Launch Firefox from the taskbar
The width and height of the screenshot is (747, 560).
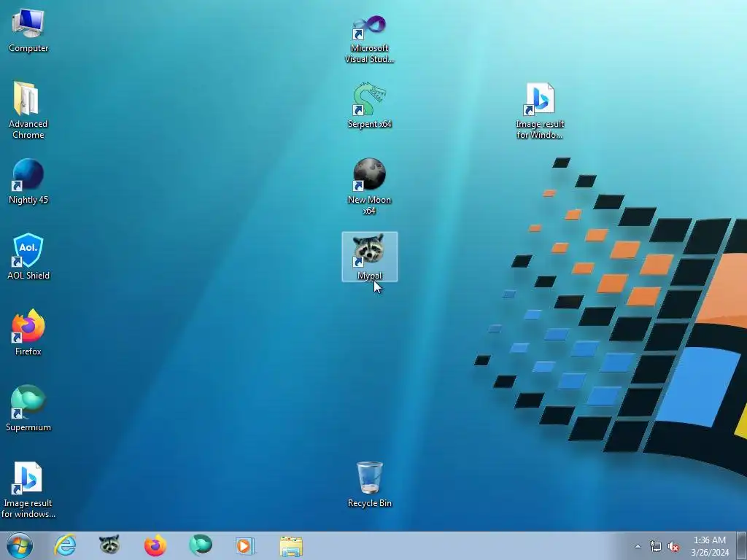(155, 545)
